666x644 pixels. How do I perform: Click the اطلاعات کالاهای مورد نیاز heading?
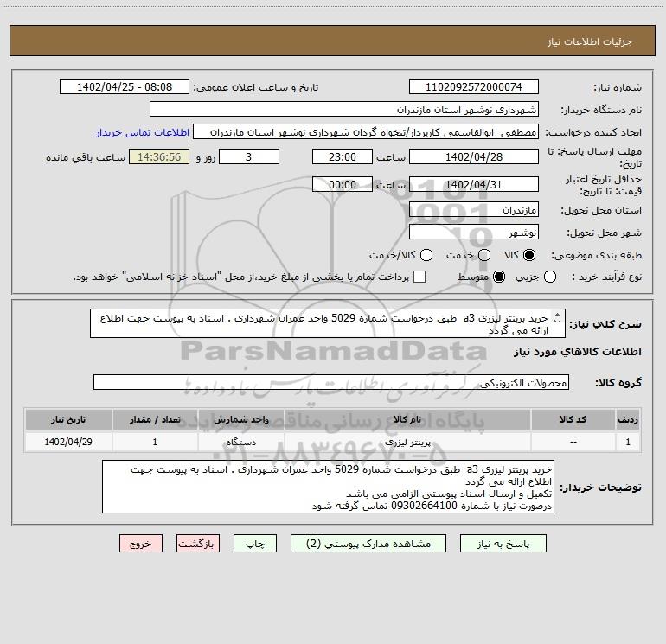[x=577, y=352]
